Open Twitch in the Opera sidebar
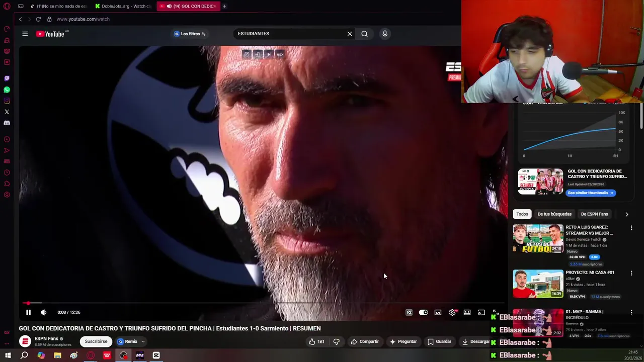Viewport: 644px width, 362px height. coord(7,78)
